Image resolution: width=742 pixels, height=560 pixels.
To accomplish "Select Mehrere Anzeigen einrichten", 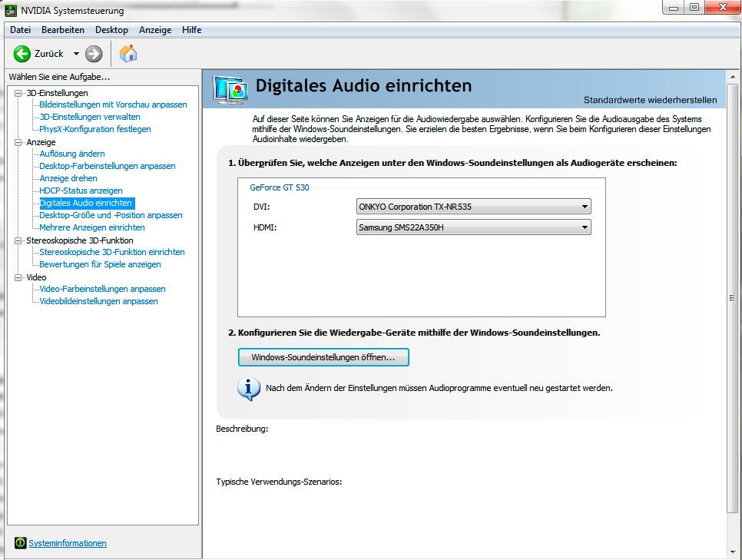I will click(92, 227).
